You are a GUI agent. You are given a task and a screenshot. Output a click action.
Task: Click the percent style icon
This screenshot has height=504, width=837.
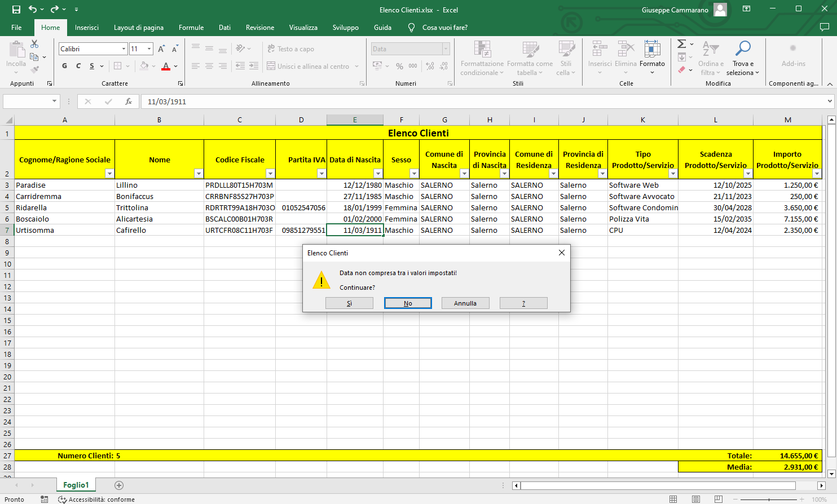[399, 66]
